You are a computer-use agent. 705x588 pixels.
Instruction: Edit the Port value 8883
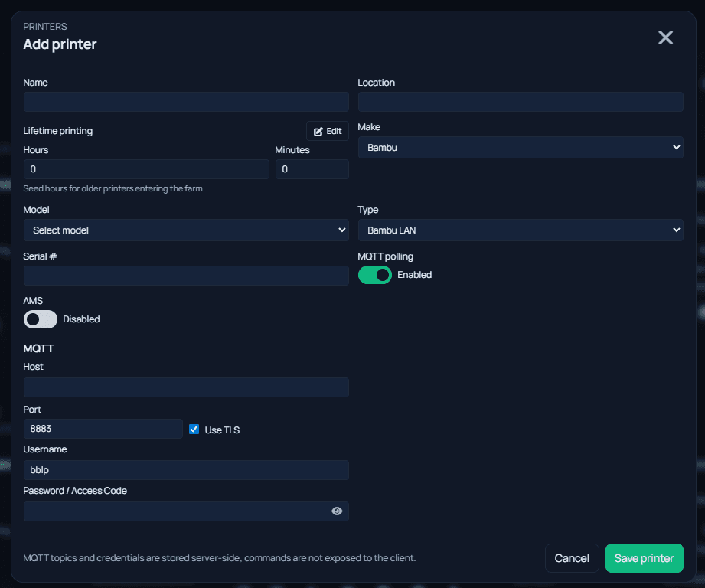coord(103,428)
